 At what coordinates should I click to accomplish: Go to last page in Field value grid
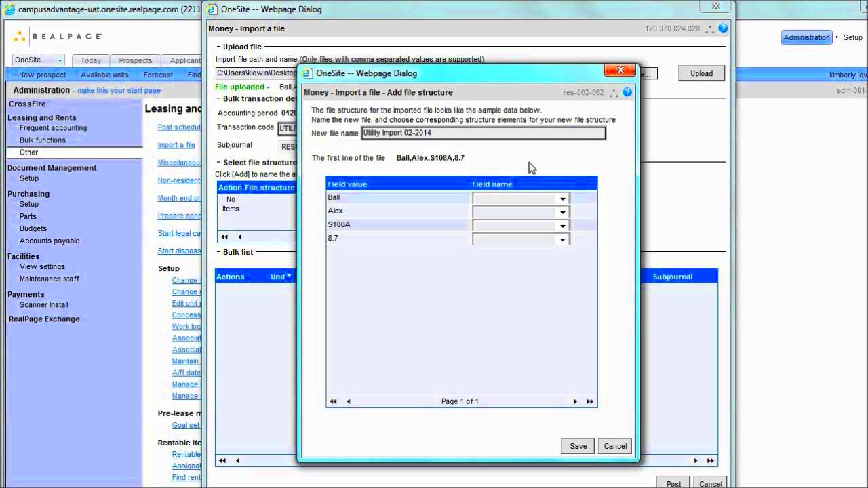[x=590, y=401]
